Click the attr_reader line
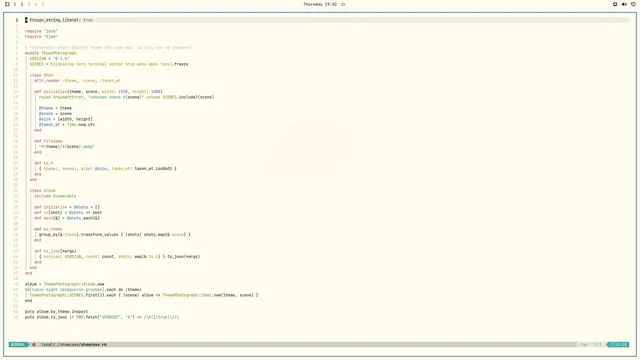The width and height of the screenshot is (640, 360). (77, 81)
